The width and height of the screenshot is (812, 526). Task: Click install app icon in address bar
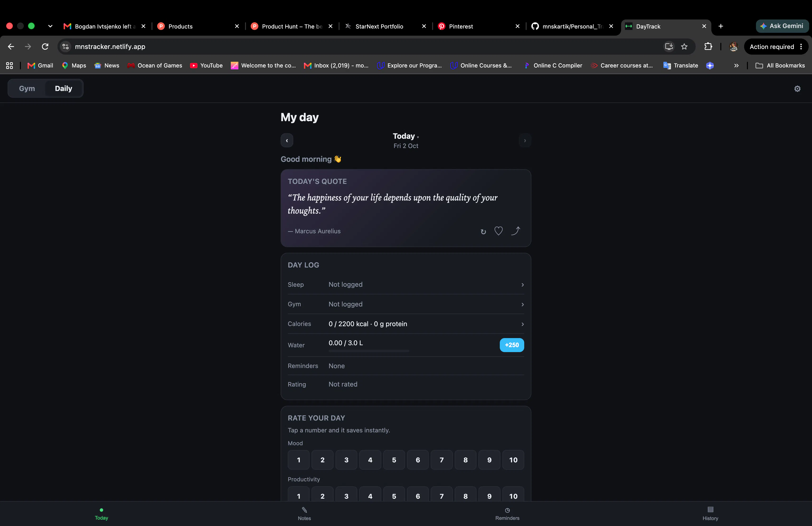tap(669, 46)
